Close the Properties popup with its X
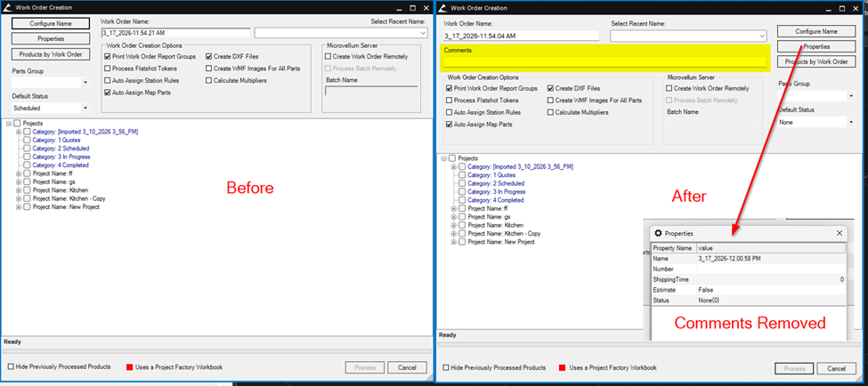 pos(840,233)
